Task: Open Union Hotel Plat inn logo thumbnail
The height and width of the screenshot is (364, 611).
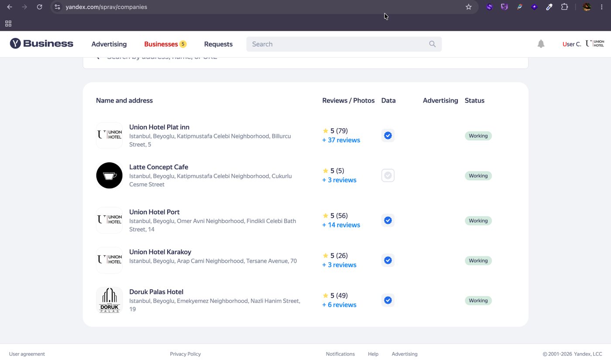Action: pyautogui.click(x=109, y=135)
